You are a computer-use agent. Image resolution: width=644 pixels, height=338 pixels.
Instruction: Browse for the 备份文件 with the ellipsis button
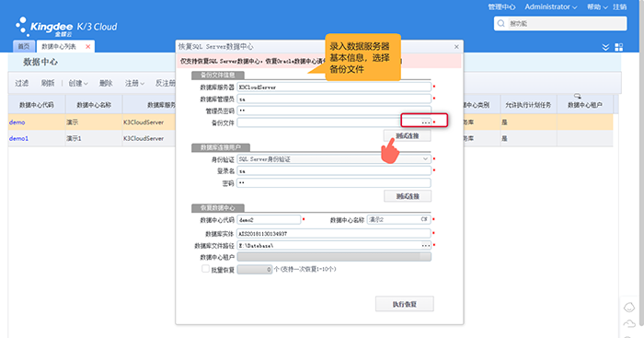(x=425, y=122)
